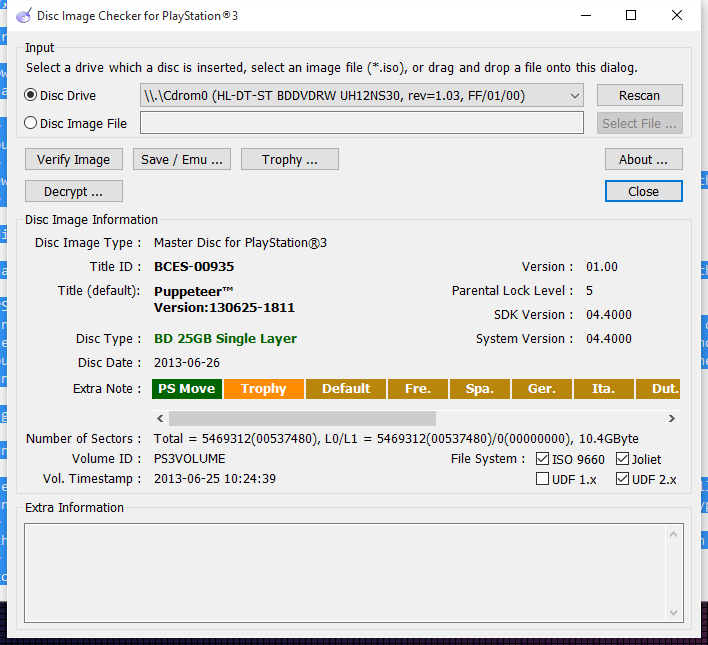Open the Trophy dialog button
This screenshot has width=708, height=645.
click(x=289, y=159)
